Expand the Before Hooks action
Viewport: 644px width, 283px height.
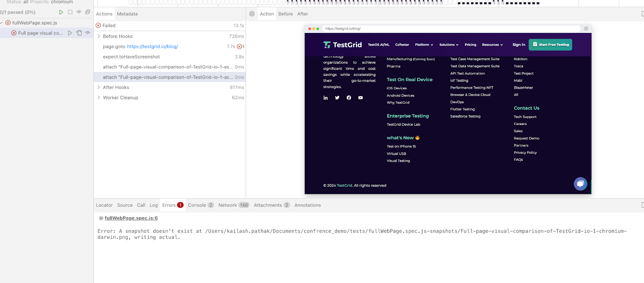pos(99,36)
